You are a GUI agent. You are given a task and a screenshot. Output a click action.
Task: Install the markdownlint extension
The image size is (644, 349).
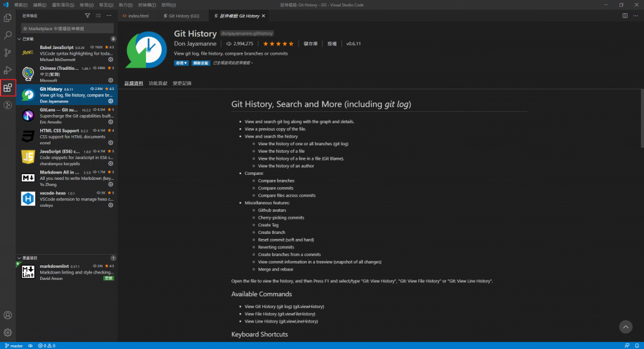click(108, 278)
